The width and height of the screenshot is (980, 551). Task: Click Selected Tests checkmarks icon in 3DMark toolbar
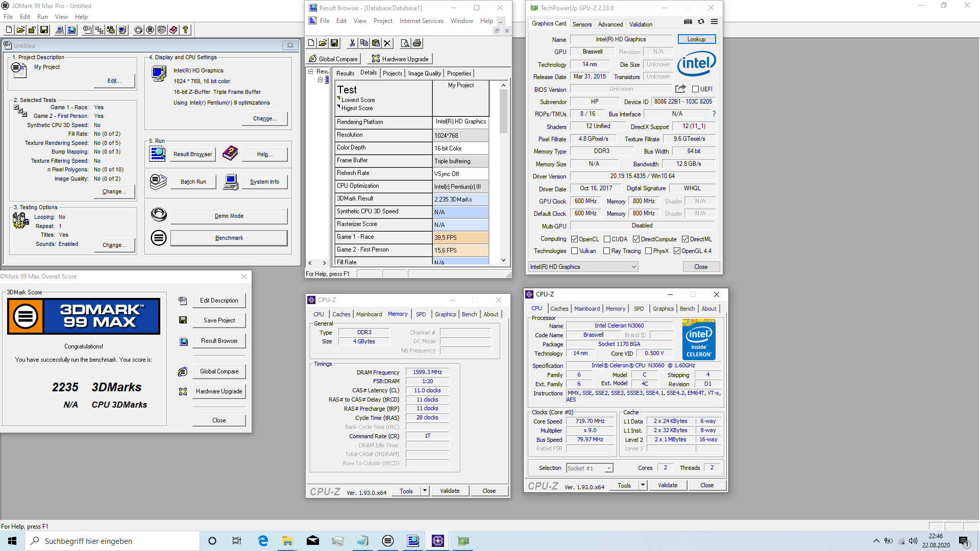[99, 30]
